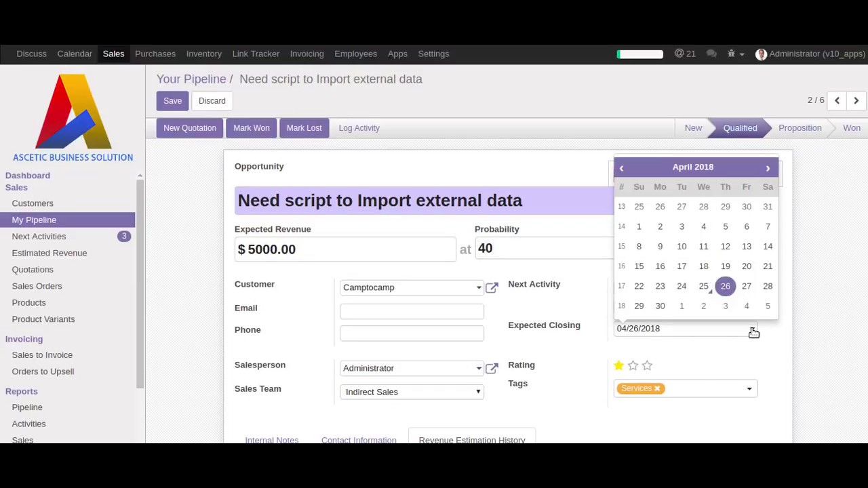Click the top bar progress indicator
This screenshot has height=488, width=868.
point(639,54)
